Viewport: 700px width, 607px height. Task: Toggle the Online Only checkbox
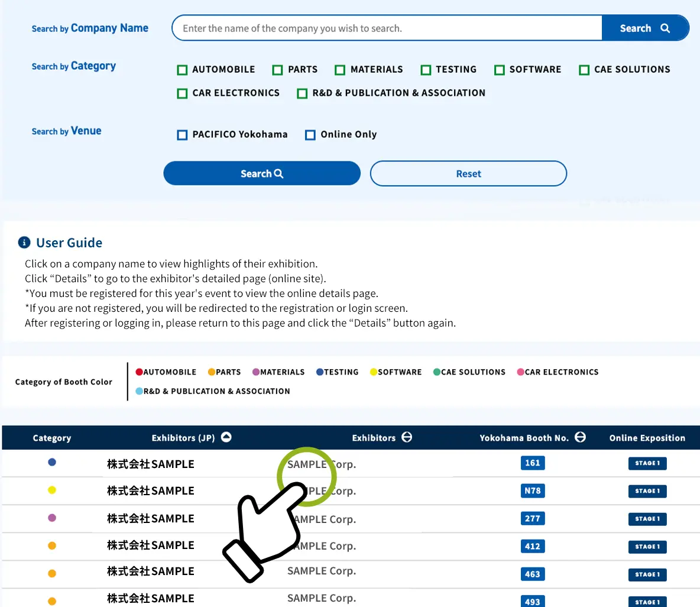click(x=310, y=135)
